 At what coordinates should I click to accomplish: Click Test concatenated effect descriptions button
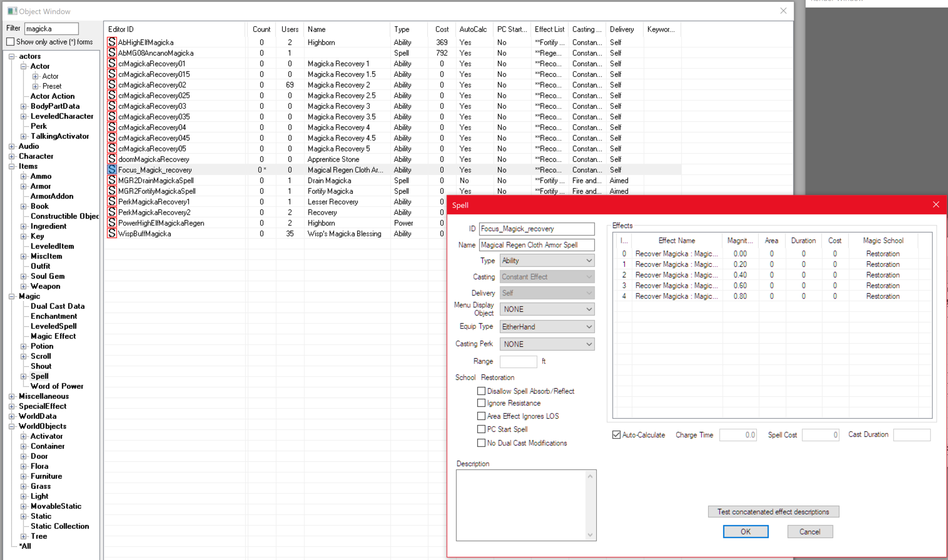point(773,512)
